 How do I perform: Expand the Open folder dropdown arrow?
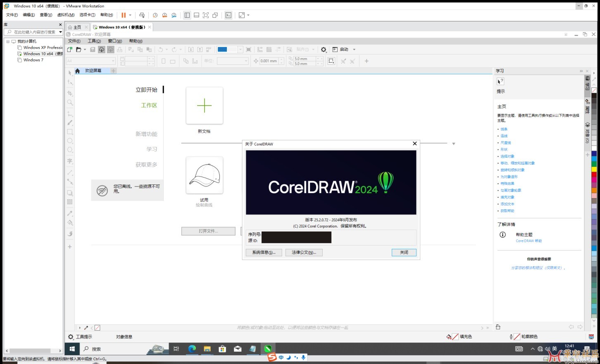tap(85, 50)
